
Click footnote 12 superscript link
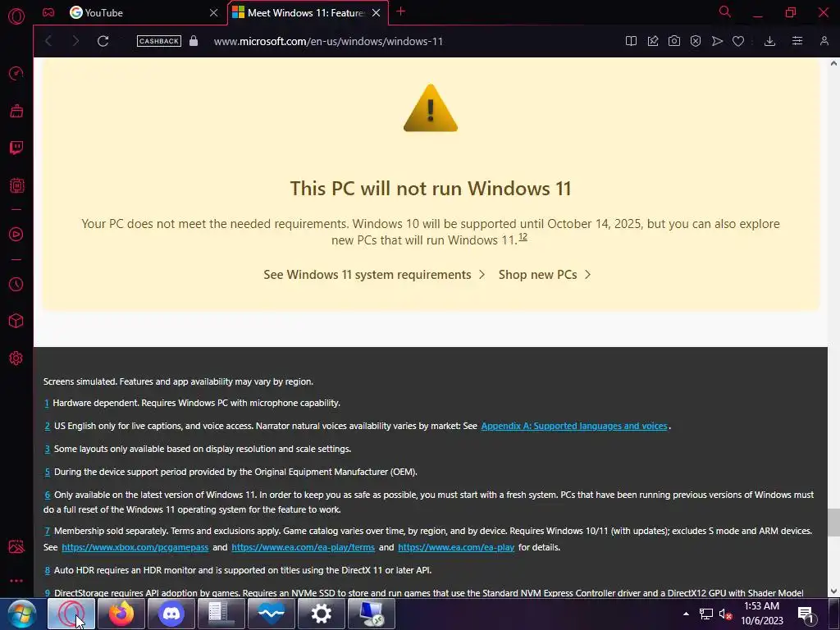click(523, 237)
